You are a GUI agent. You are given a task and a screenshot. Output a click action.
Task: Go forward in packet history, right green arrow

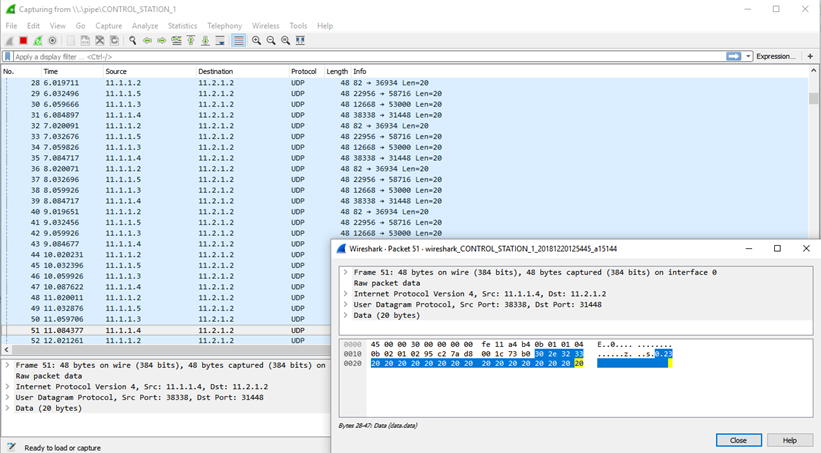point(162,40)
